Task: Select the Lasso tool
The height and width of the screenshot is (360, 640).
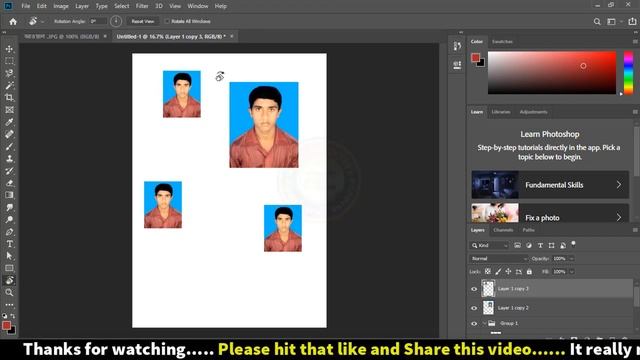Action: click(x=9, y=73)
